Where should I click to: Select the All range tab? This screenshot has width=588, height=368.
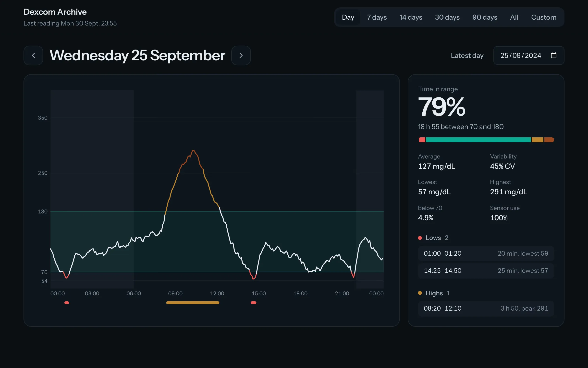tap(514, 17)
